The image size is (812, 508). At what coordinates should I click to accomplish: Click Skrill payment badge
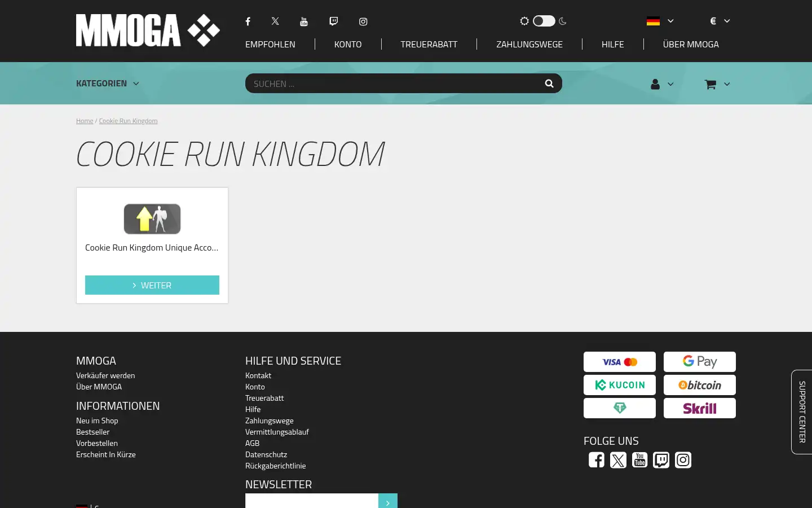click(700, 408)
